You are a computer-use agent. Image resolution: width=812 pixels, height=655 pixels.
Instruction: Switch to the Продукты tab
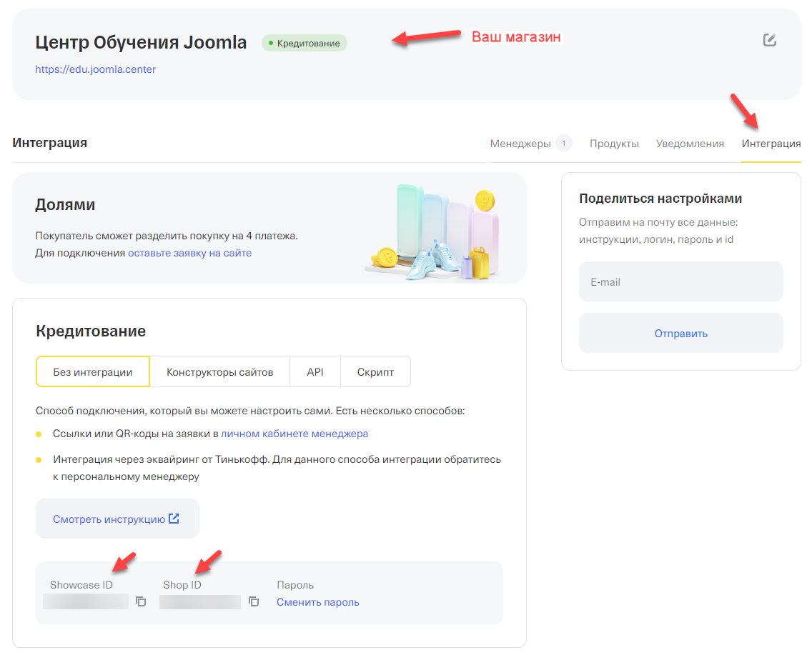click(614, 144)
